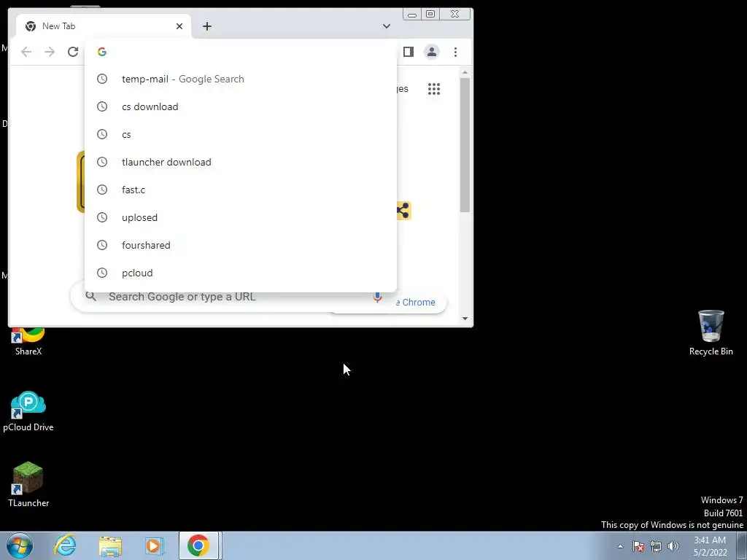
Task: Select the 'cs download' suggestion
Action: click(x=241, y=106)
